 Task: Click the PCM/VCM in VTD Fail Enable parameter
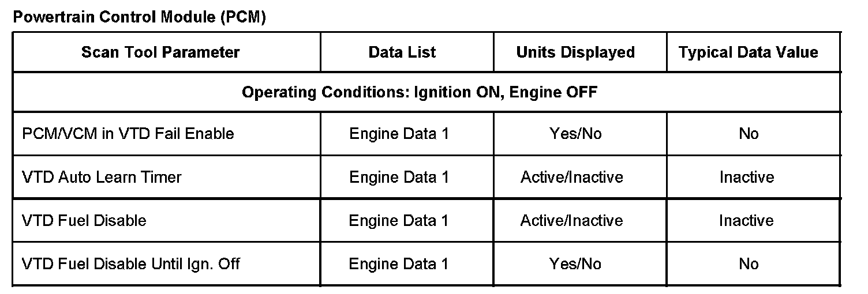coord(128,134)
